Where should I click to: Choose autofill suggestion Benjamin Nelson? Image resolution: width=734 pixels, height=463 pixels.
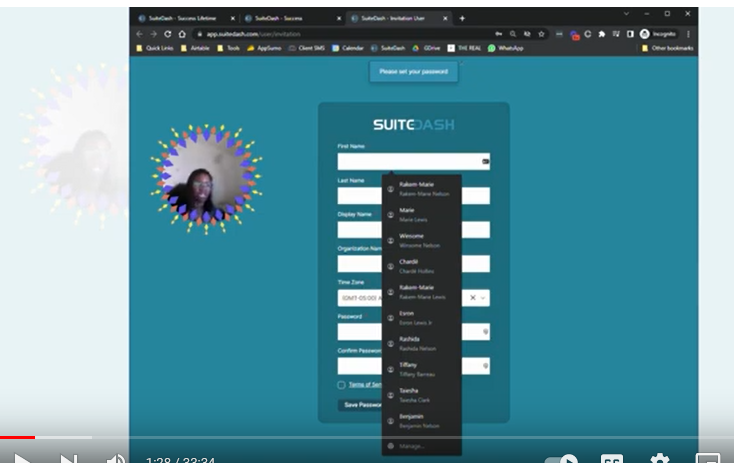[422, 421]
